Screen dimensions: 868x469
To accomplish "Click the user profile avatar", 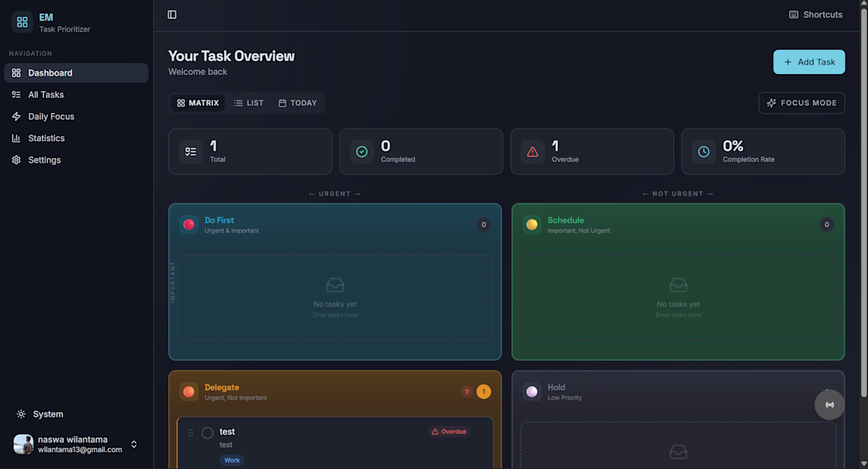I will click(23, 444).
